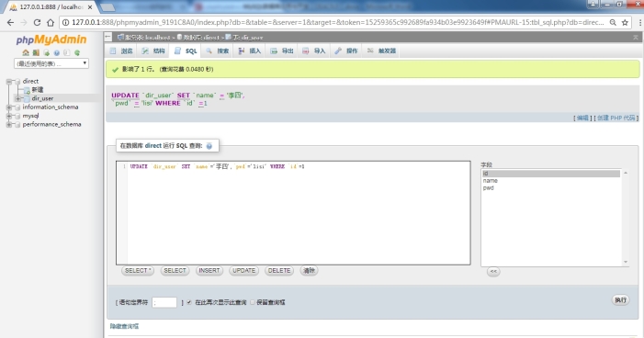The width and height of the screenshot is (644, 338).
Task: Click the MySQL documentation icon in sidebar
Action: tap(66, 52)
